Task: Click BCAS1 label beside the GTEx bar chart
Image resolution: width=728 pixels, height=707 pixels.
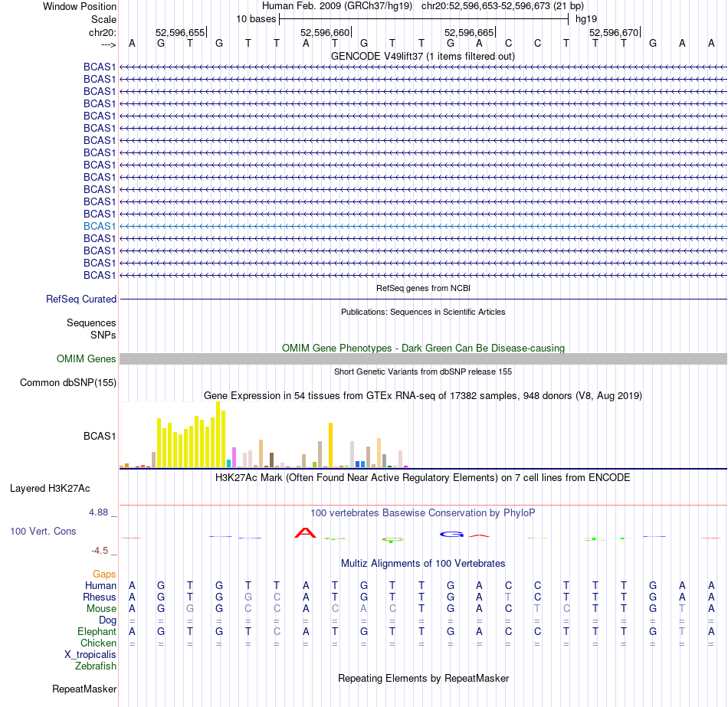Action: pyautogui.click(x=100, y=436)
